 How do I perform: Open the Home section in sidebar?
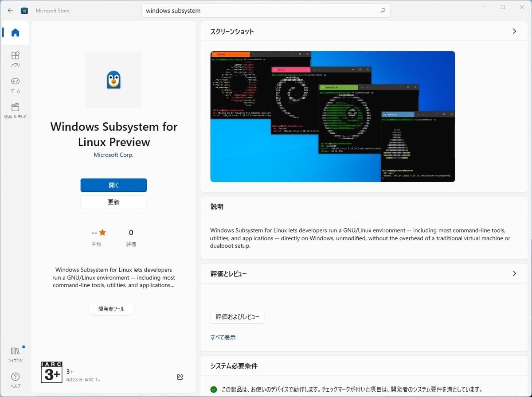pos(15,32)
